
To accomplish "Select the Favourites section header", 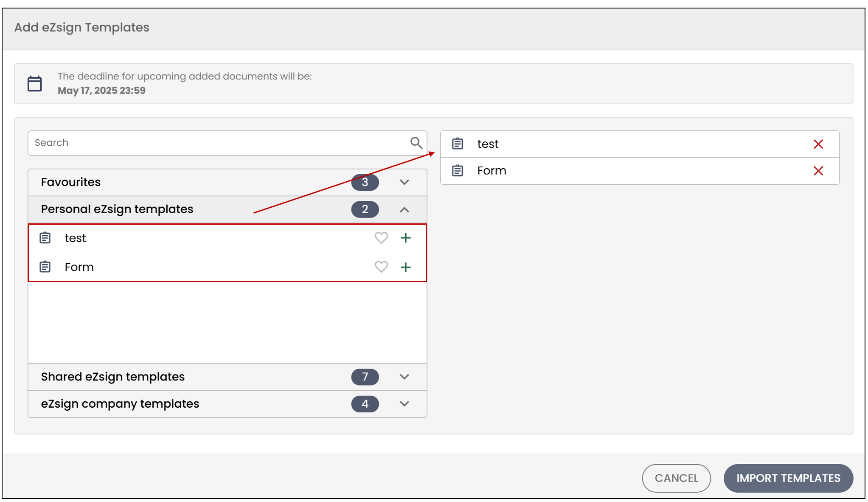I will click(x=228, y=182).
